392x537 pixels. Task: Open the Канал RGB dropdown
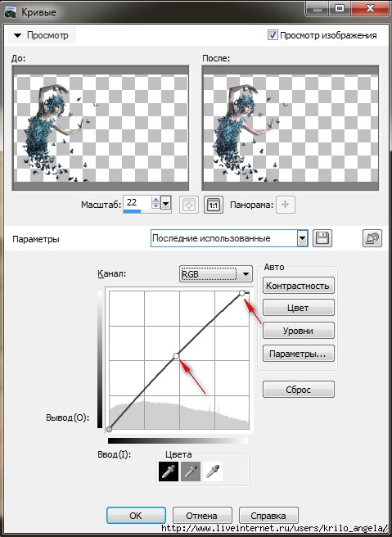coord(216,274)
